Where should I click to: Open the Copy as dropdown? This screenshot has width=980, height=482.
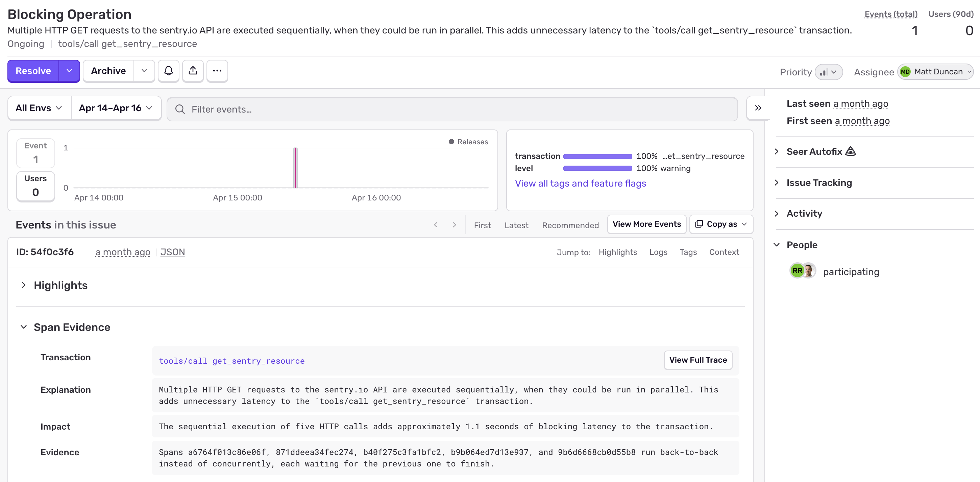point(721,224)
